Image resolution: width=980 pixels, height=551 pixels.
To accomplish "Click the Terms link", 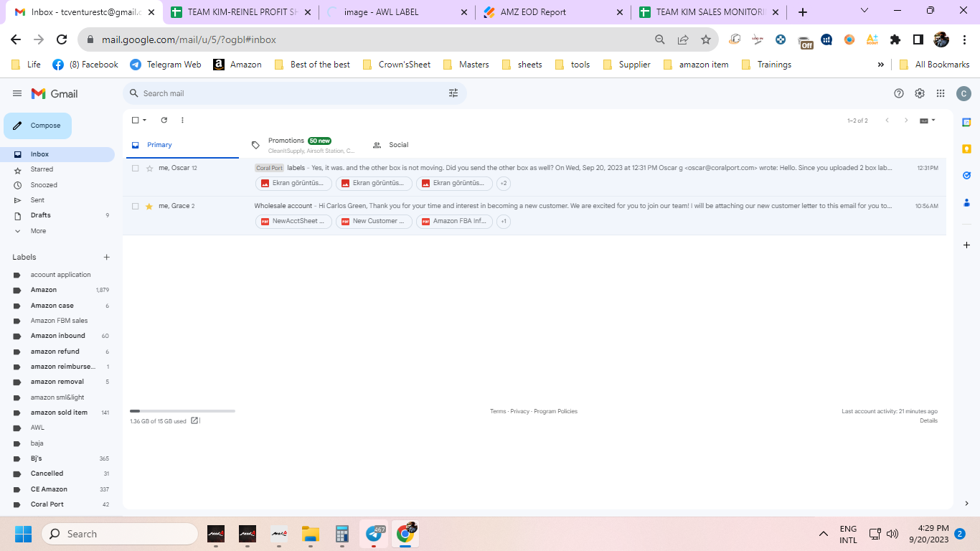I will (x=498, y=411).
